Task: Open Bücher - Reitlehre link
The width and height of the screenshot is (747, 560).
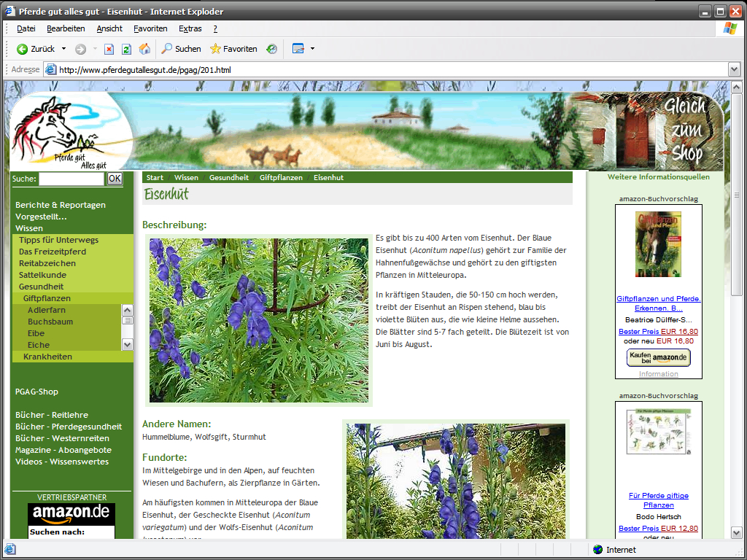Action: 52,415
